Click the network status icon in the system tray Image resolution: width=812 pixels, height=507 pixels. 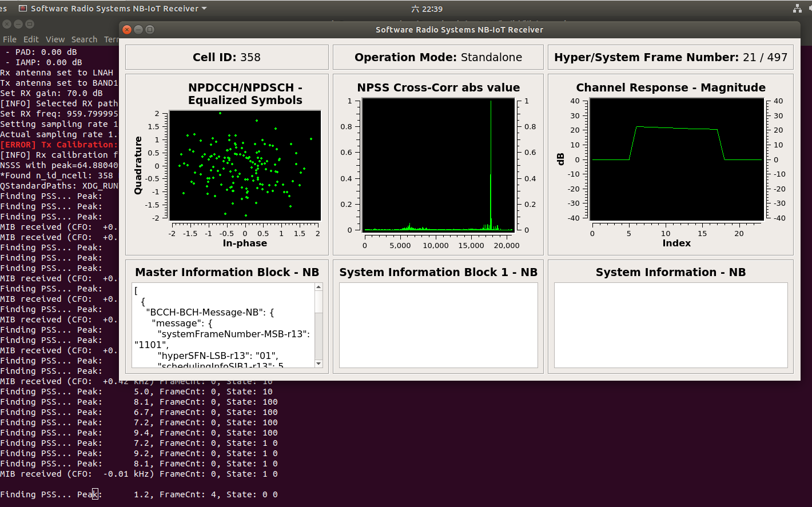[x=797, y=9]
